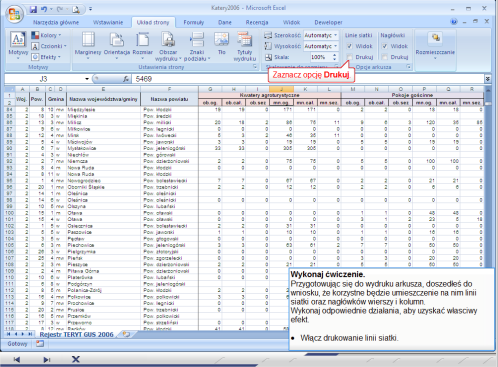Click the Name Box showing J3
The height and width of the screenshot is (367, 498).
[x=44, y=79]
